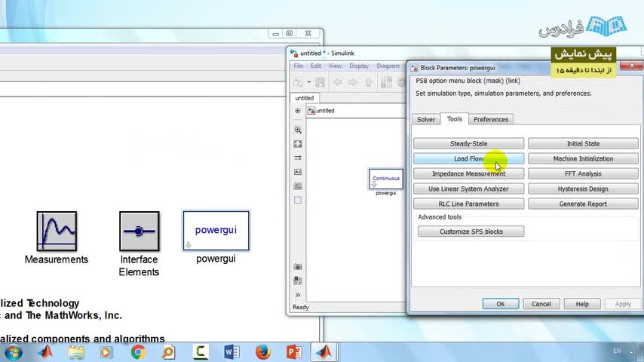This screenshot has width=644, height=362.
Task: Click Use Linear System Analyzer button
Action: pos(468,189)
